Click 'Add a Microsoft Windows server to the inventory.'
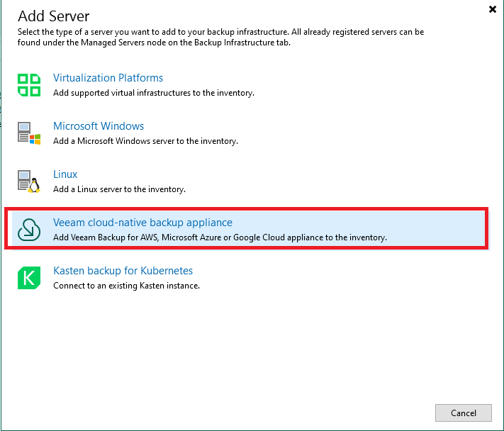This screenshot has width=504, height=431. click(x=145, y=141)
